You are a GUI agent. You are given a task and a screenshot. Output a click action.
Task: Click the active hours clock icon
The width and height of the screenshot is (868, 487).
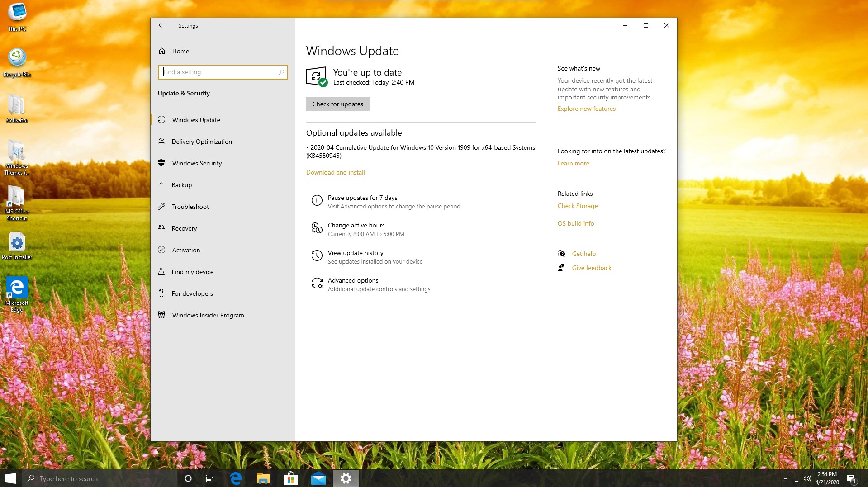pyautogui.click(x=317, y=228)
